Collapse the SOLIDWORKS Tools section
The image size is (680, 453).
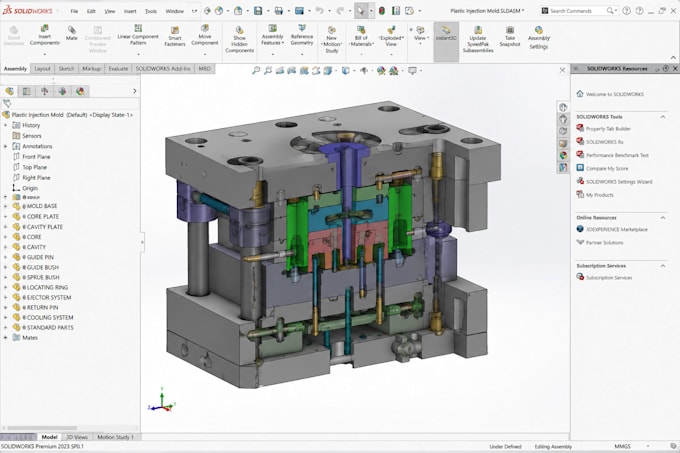pos(663,117)
